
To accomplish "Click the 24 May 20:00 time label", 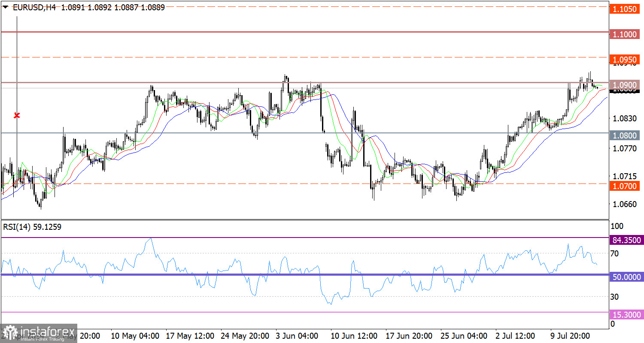I will point(245,335).
